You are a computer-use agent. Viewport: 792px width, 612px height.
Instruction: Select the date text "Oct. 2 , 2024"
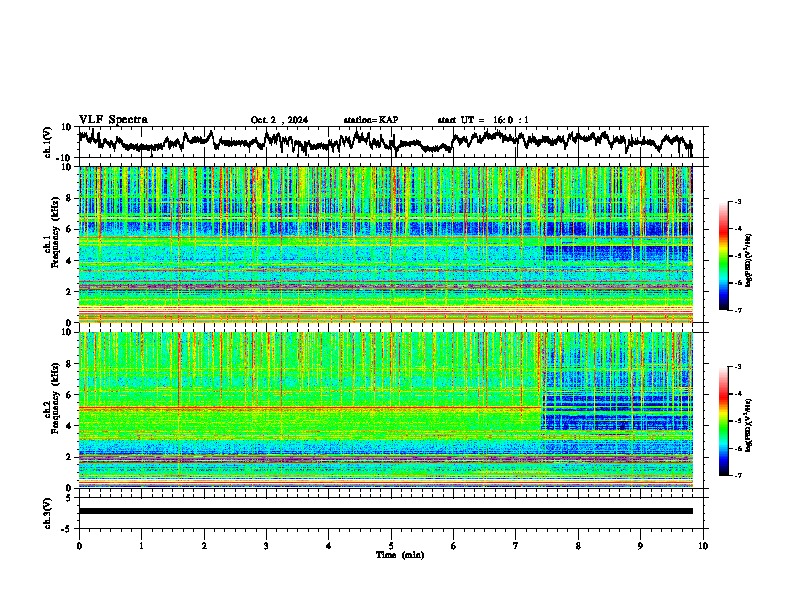(x=279, y=120)
